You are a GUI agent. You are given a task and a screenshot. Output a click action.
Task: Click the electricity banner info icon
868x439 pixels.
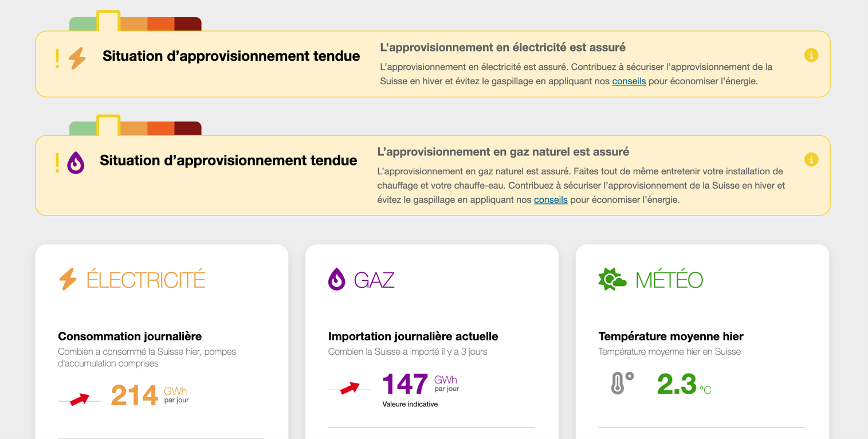(x=811, y=56)
